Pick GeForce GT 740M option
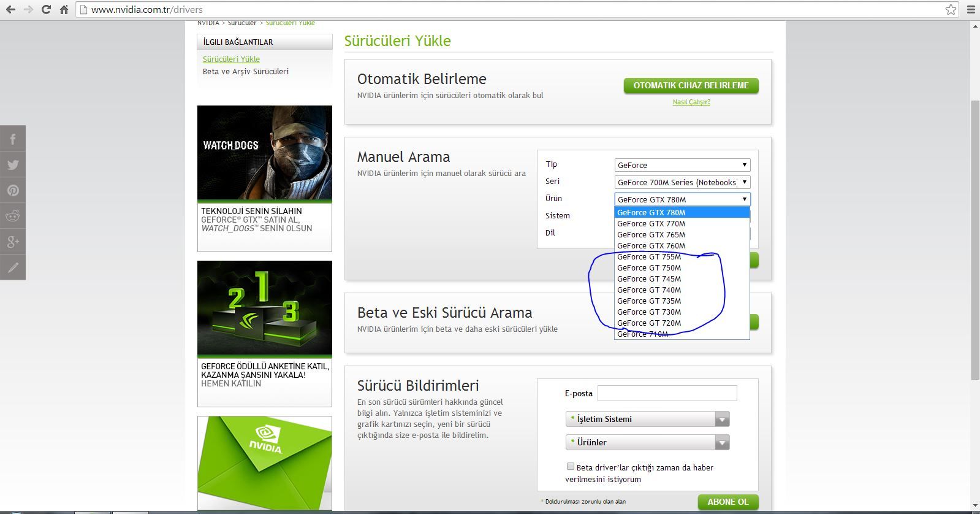Viewport: 980px width, 514px height. [x=682, y=290]
